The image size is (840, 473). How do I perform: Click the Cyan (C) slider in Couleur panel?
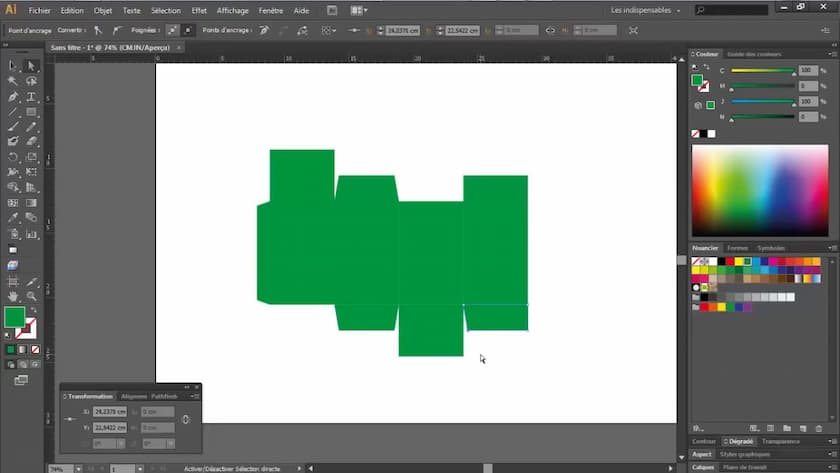point(762,71)
